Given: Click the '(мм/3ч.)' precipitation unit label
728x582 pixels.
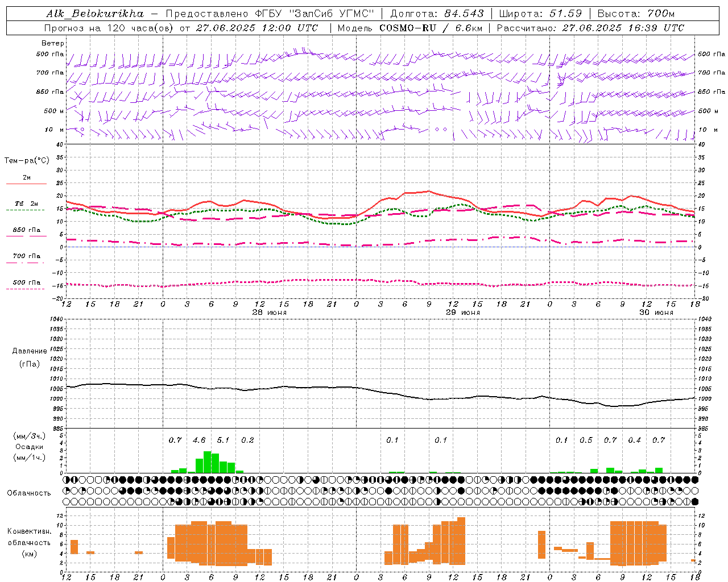Looking at the screenshot, I should (x=30, y=436).
